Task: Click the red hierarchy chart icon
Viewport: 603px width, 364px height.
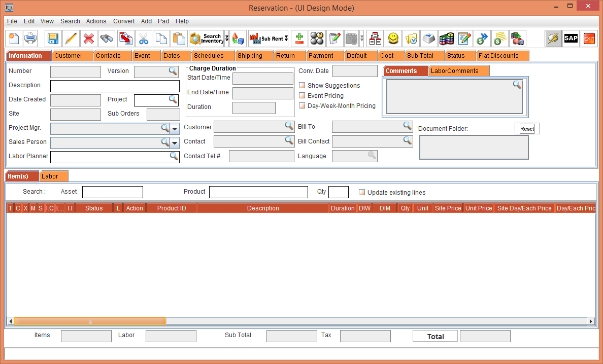Action: pos(375,39)
